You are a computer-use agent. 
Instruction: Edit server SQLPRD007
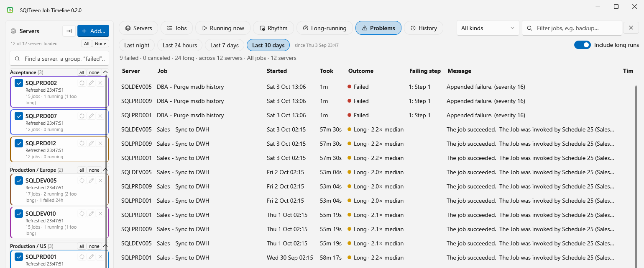coord(91,116)
